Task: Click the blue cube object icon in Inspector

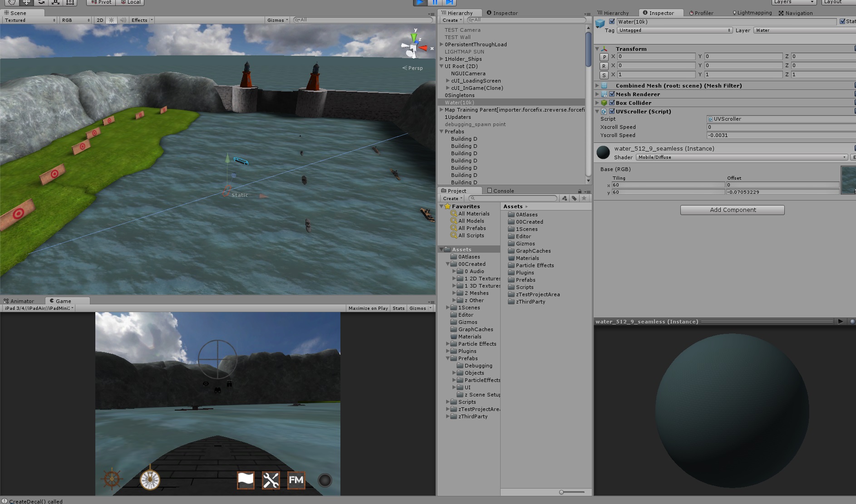Action: click(x=600, y=23)
